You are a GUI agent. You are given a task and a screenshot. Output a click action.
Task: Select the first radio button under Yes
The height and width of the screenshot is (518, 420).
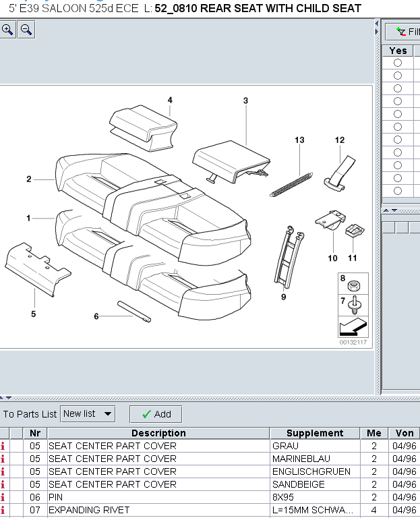(398, 63)
